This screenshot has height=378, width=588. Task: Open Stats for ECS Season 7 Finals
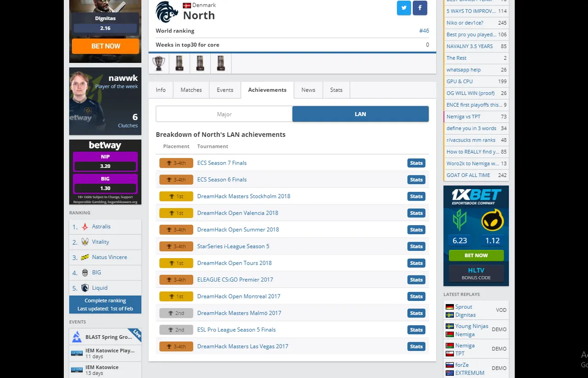pos(416,163)
